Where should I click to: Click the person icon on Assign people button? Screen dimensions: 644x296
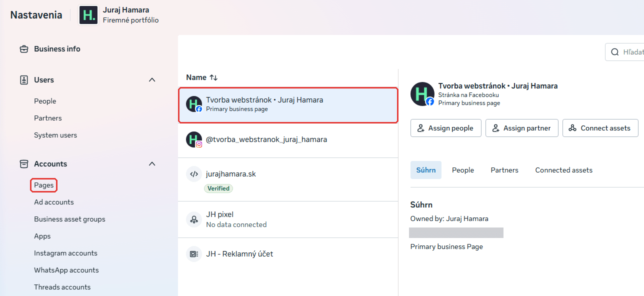click(x=421, y=128)
